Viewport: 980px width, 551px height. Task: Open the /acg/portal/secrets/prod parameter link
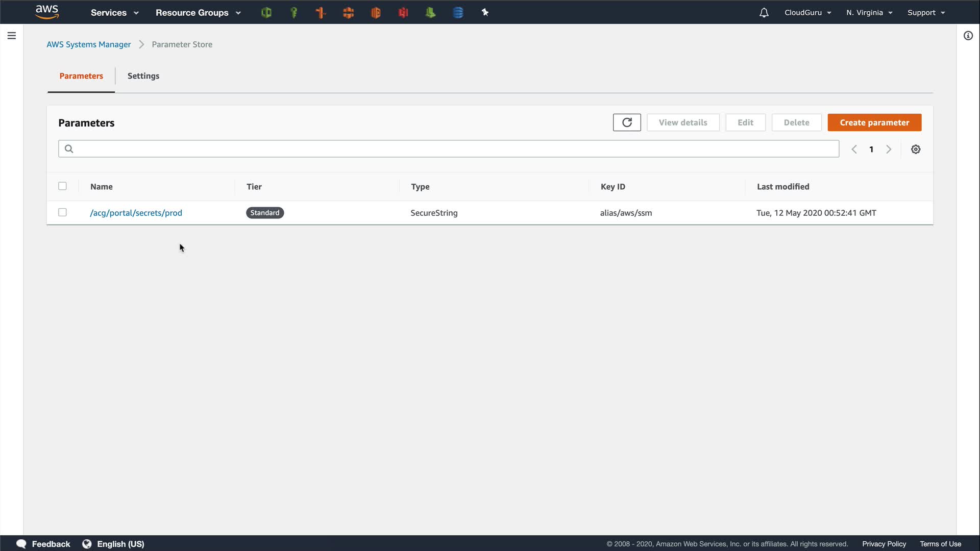click(x=136, y=213)
